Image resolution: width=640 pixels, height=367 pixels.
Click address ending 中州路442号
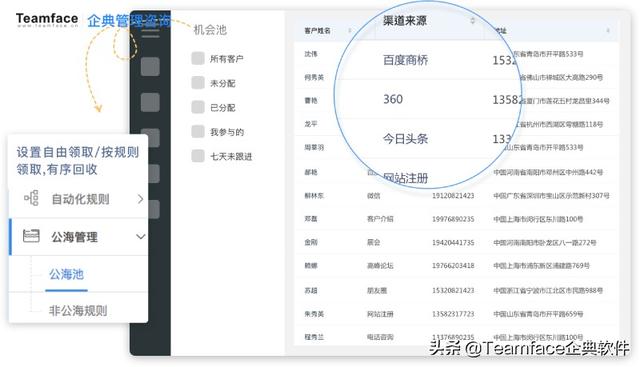tap(548, 172)
